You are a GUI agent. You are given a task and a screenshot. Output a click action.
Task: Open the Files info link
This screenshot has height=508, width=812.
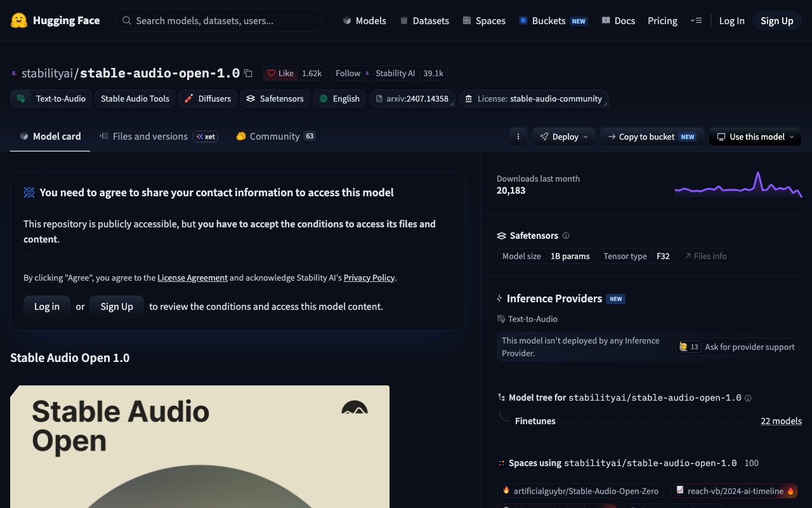coord(705,256)
